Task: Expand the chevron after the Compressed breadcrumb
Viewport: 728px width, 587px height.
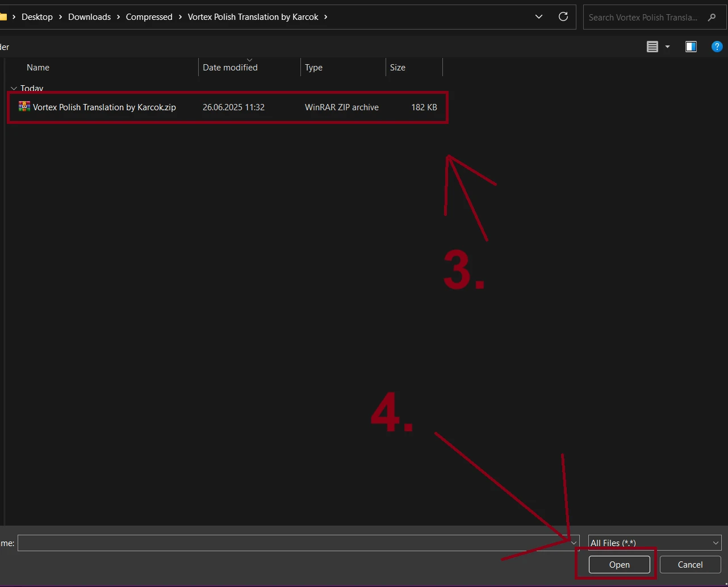Action: 180,17
